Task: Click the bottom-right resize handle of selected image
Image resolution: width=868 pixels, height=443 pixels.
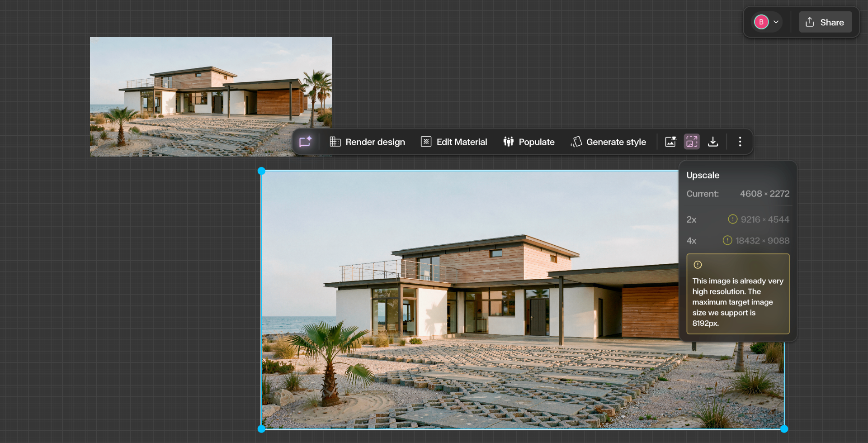Action: pyautogui.click(x=784, y=429)
